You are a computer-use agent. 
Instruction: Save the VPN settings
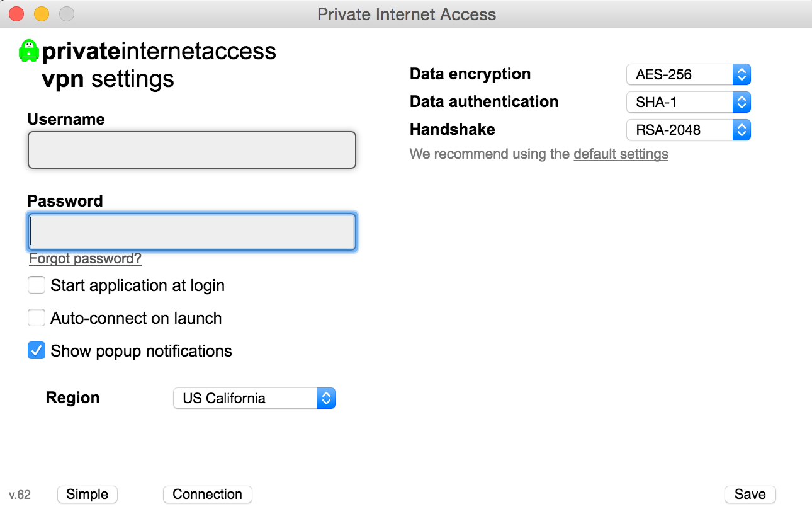(x=750, y=495)
